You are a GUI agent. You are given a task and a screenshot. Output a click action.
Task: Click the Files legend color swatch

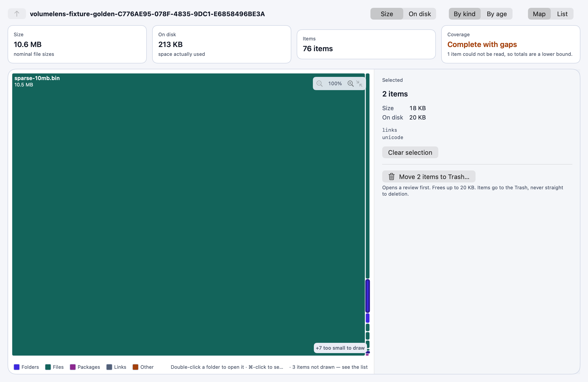click(x=48, y=367)
